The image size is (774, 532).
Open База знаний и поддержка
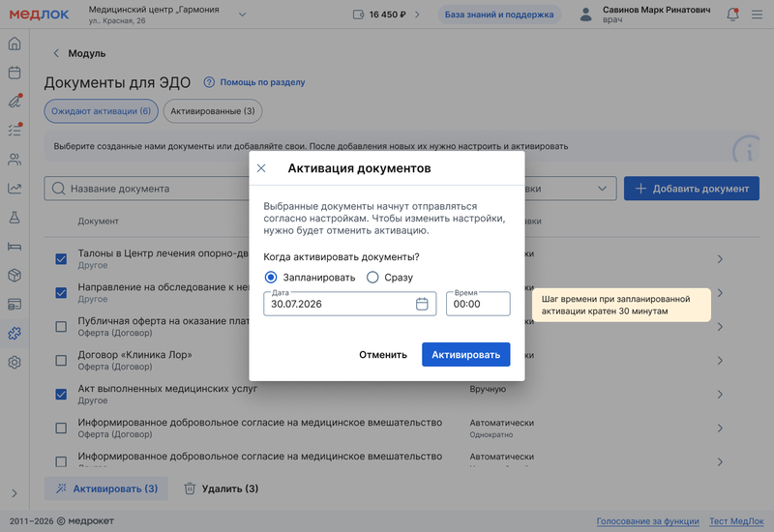pyautogui.click(x=499, y=15)
